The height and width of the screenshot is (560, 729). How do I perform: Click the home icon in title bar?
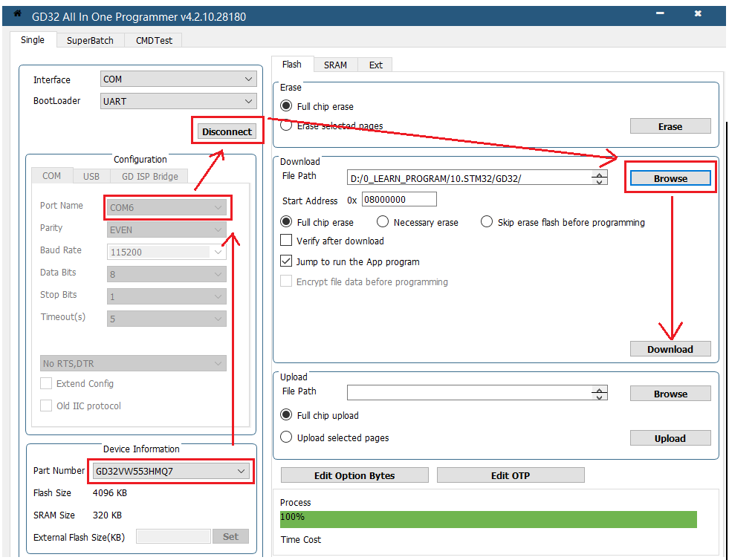pyautogui.click(x=17, y=14)
